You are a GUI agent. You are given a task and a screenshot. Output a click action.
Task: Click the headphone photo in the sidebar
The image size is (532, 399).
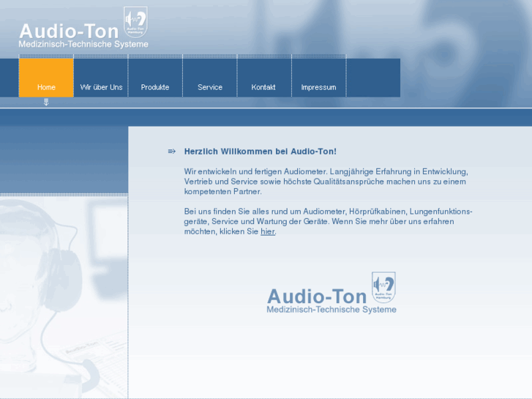coord(64,297)
